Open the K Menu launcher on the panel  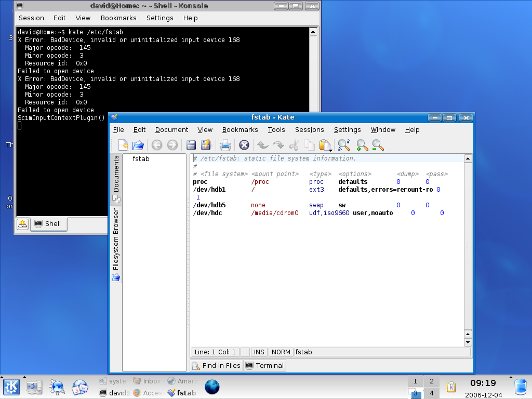pyautogui.click(x=11, y=387)
